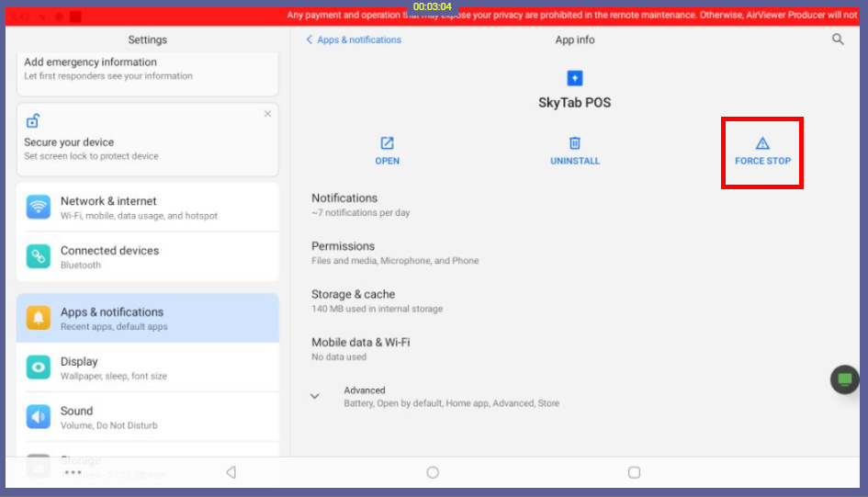
Task: Click the lock icon on secure device card
Action: click(x=33, y=120)
